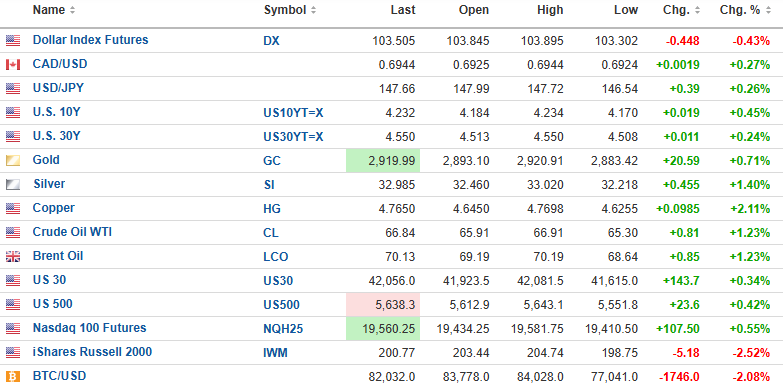Sort table by Name column arrows
The height and width of the screenshot is (383, 783).
coord(72,10)
